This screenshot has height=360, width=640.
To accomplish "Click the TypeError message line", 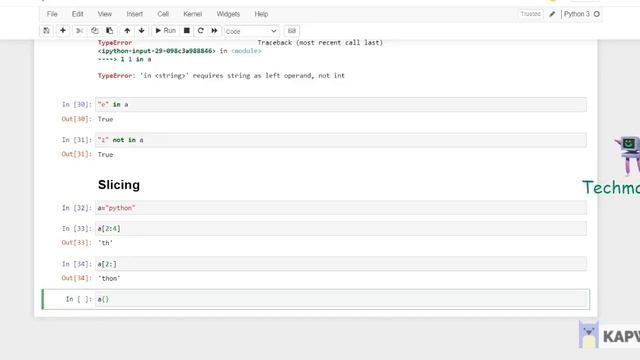I will 221,76.
